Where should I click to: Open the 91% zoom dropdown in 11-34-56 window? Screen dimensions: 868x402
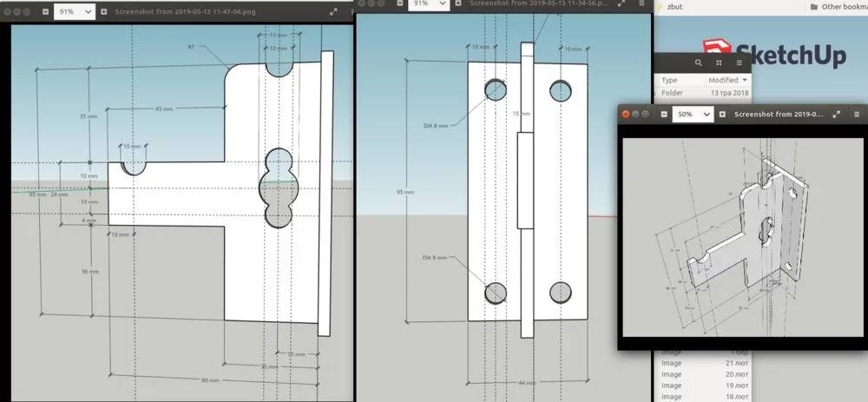coord(429,4)
